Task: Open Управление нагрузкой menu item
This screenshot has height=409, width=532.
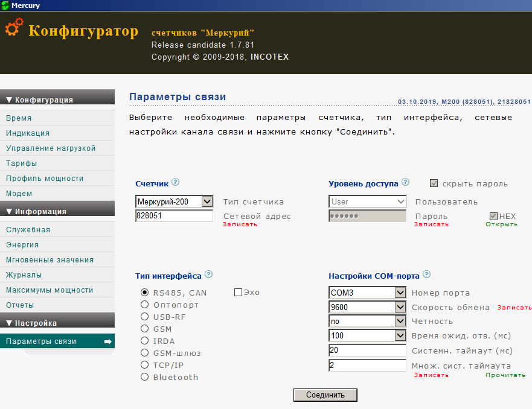Action: pos(57,148)
